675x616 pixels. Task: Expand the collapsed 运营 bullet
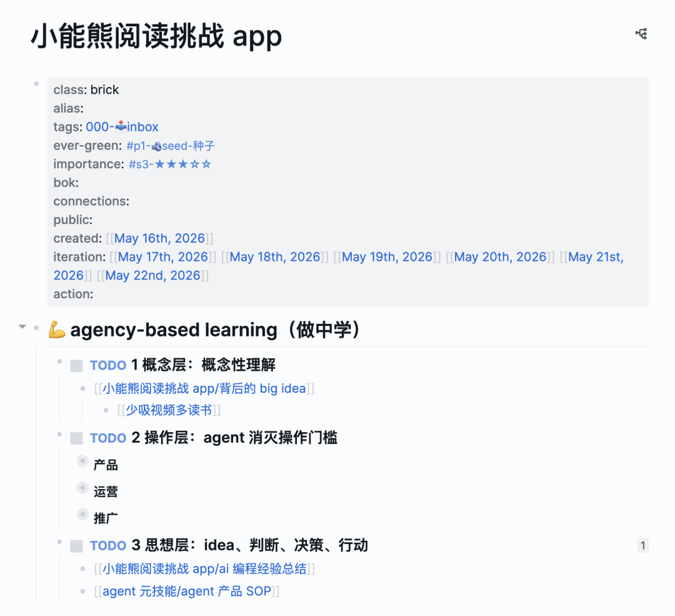pos(82,488)
